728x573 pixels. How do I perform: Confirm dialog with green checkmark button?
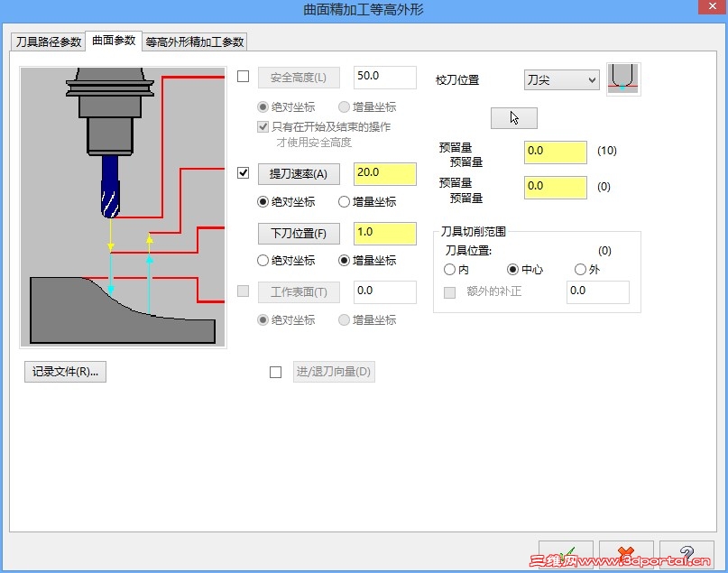coord(566,554)
